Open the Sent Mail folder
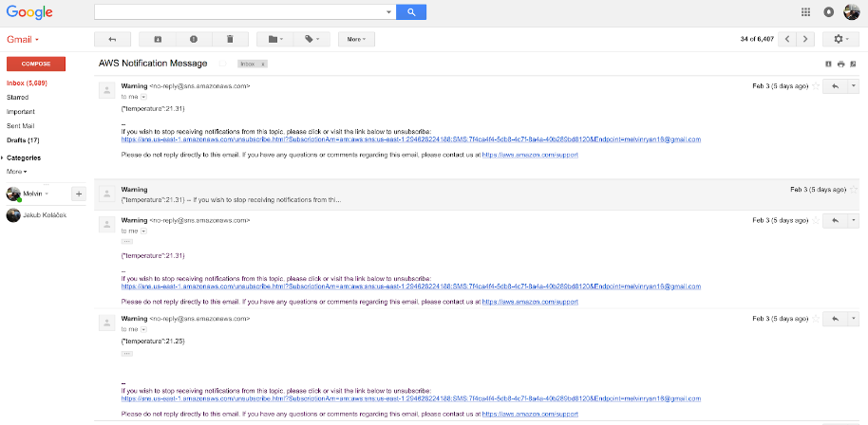The image size is (868, 425). point(21,126)
